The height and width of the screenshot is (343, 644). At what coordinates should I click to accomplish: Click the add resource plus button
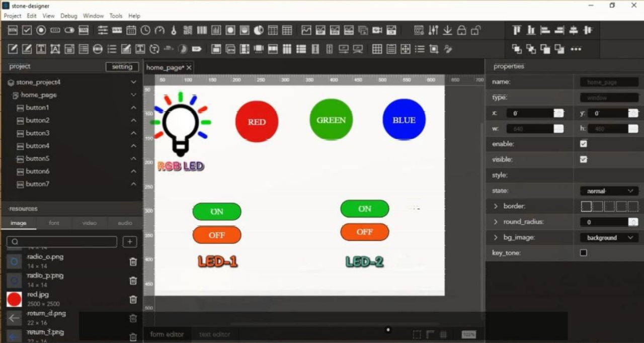tap(130, 242)
